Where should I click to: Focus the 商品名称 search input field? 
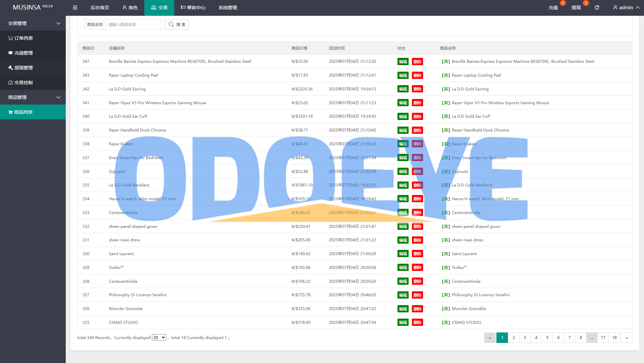coord(133,24)
